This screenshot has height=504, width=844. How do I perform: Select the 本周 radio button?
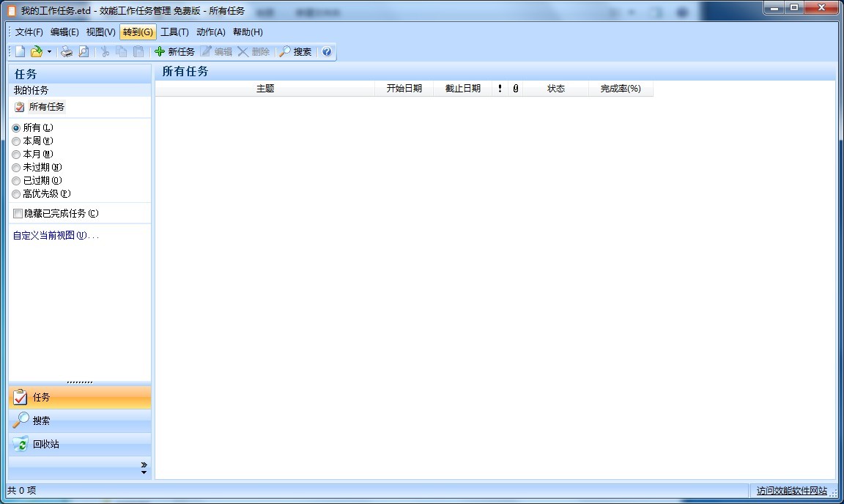pos(16,141)
